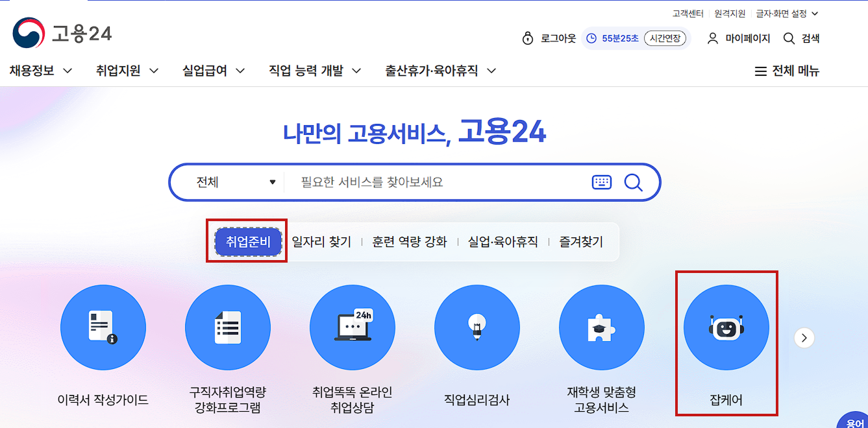Select the 일자리 찾기 tab
868x428 pixels.
click(x=321, y=242)
